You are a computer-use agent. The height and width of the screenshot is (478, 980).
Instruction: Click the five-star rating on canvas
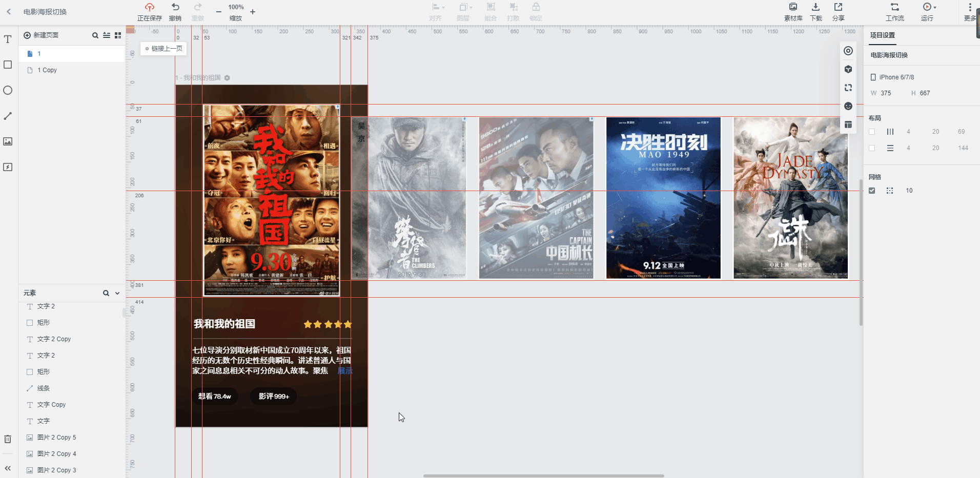coord(328,324)
